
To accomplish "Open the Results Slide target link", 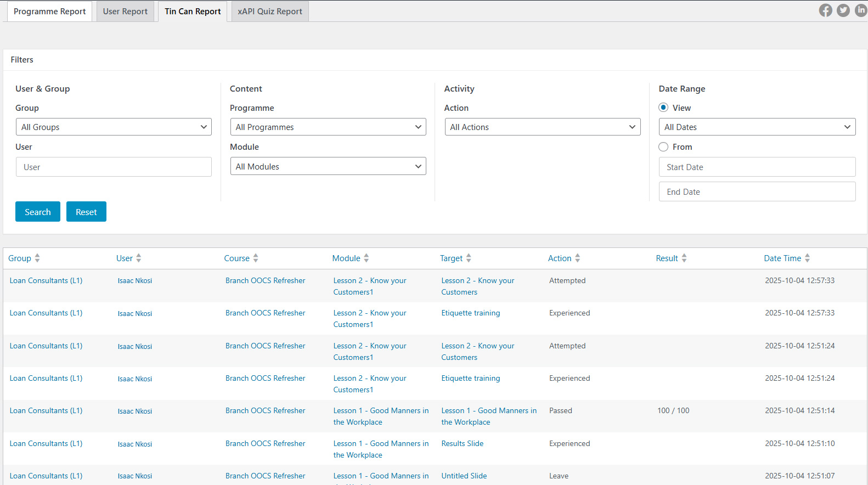I will point(462,443).
